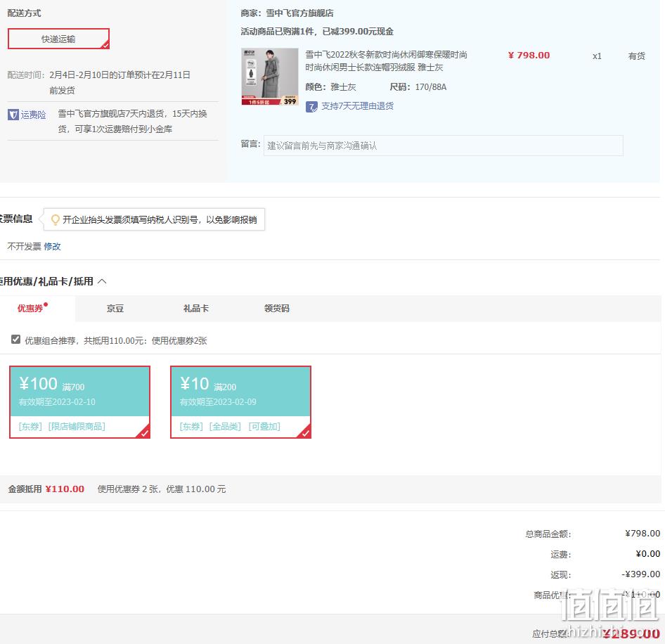Click the 返现 -¥399.00 value
The image size is (665, 644).
coord(641,574)
